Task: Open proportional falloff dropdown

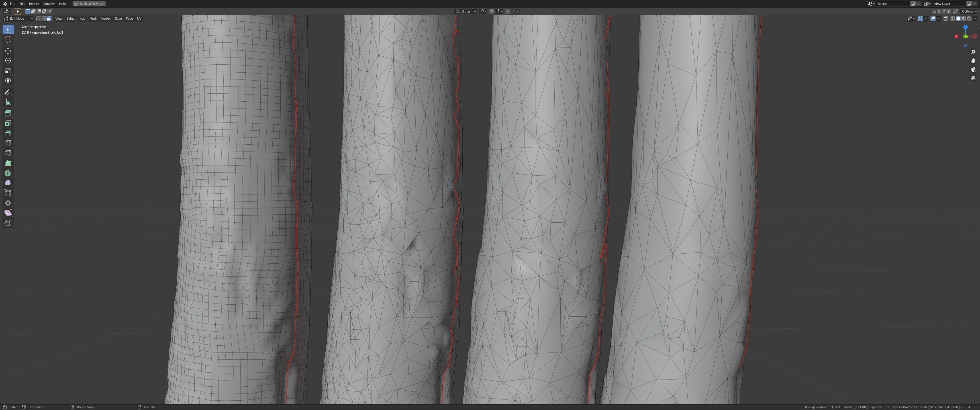Action: click(515, 11)
